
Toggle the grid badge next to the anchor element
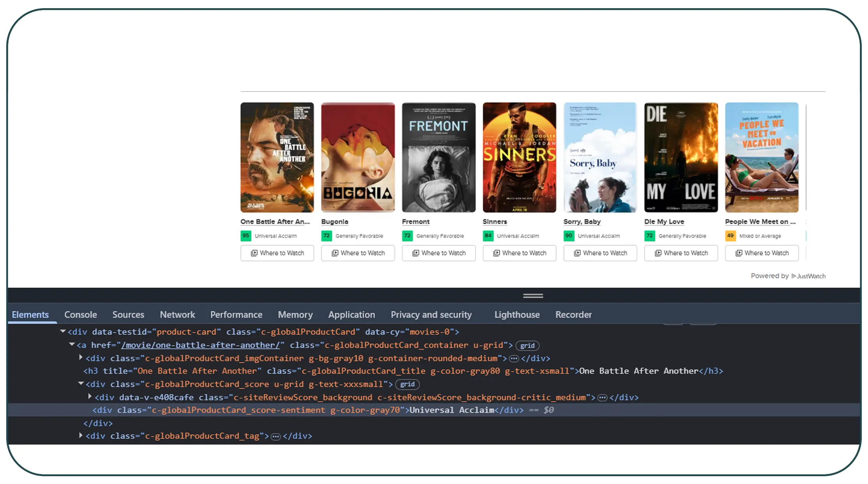pyautogui.click(x=527, y=345)
